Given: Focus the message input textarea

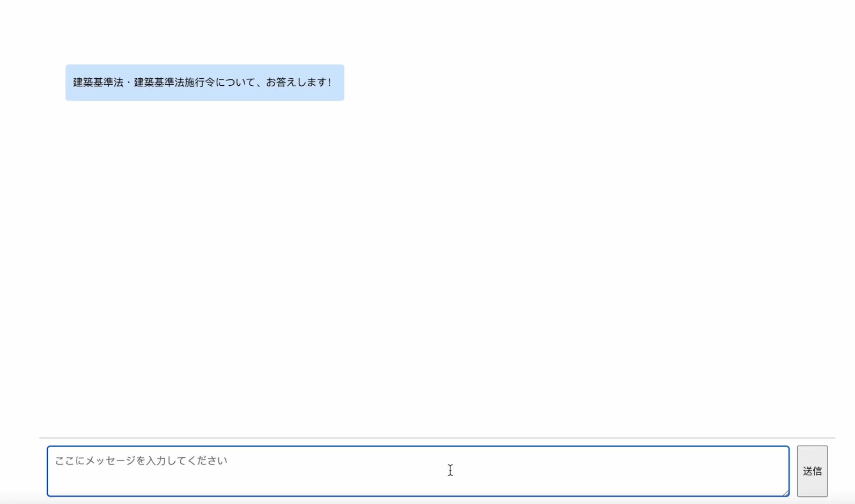Looking at the screenshot, I should tap(418, 471).
